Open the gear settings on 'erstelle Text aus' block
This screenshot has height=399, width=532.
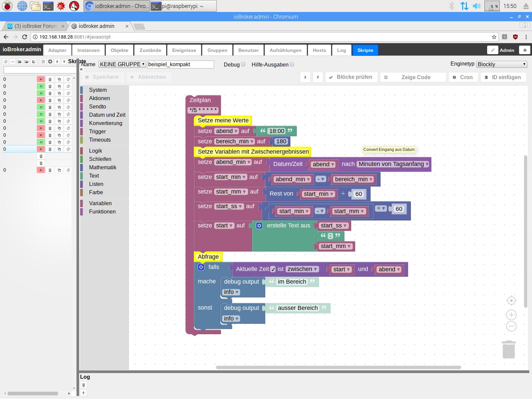click(259, 225)
